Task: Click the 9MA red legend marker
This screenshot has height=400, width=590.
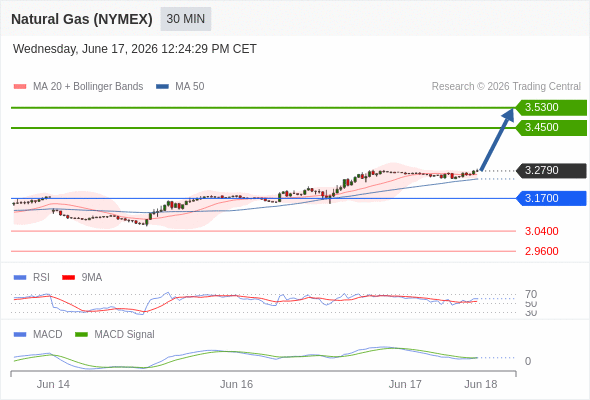Action: (x=68, y=278)
